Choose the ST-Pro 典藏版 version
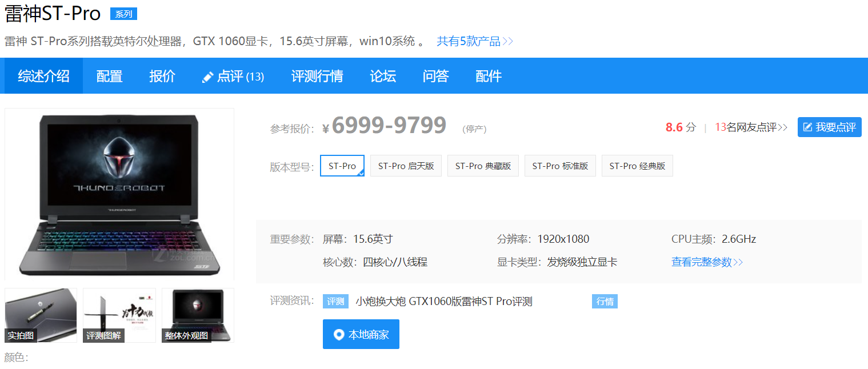 483,166
